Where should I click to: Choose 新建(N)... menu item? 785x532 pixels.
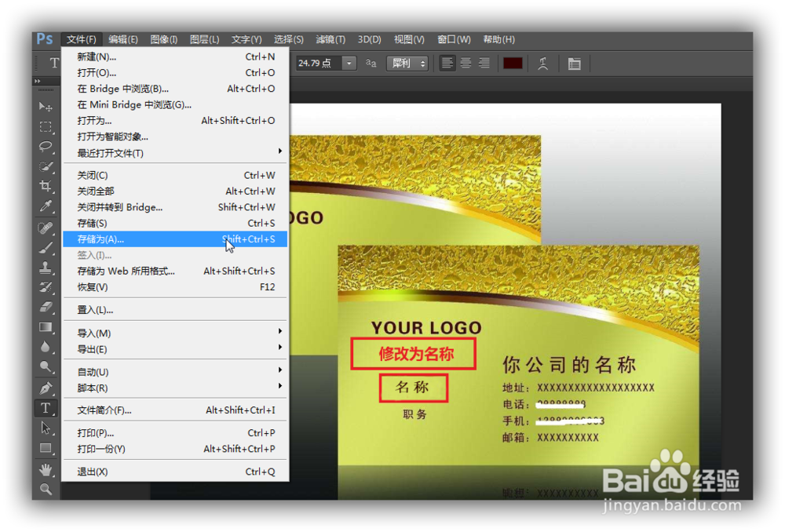[175, 56]
